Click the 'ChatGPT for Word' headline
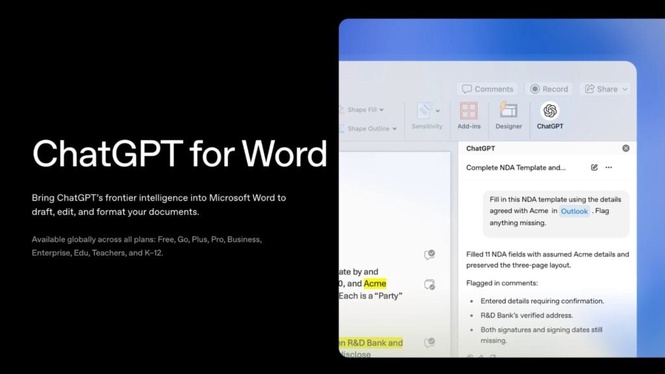The image size is (665, 374). [x=180, y=154]
